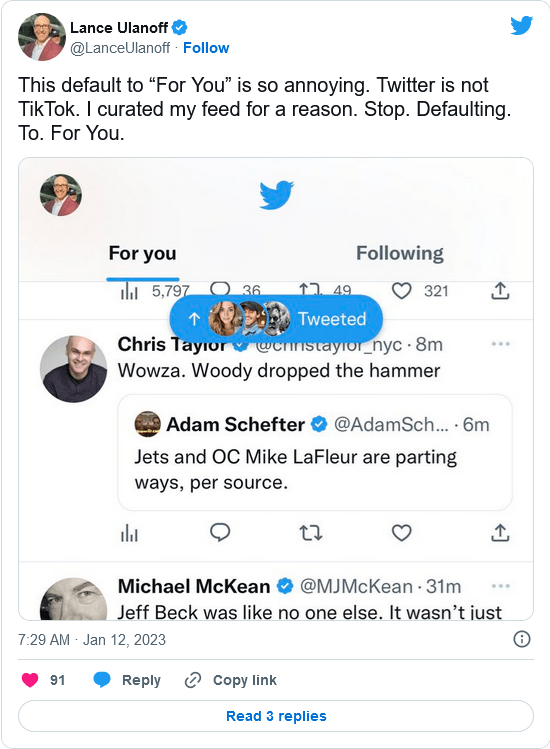Open more options on Chris Taylor's tweet
The width and height of the screenshot is (550, 749).
coord(500,344)
